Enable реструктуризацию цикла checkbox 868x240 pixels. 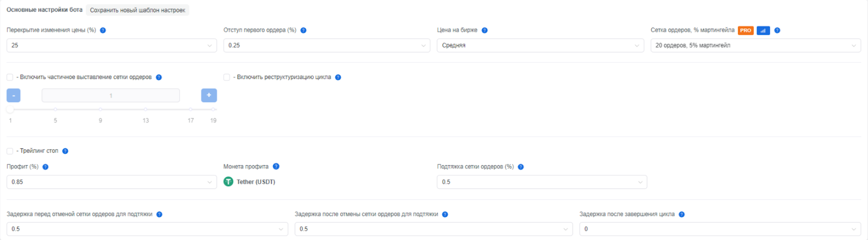pos(227,77)
